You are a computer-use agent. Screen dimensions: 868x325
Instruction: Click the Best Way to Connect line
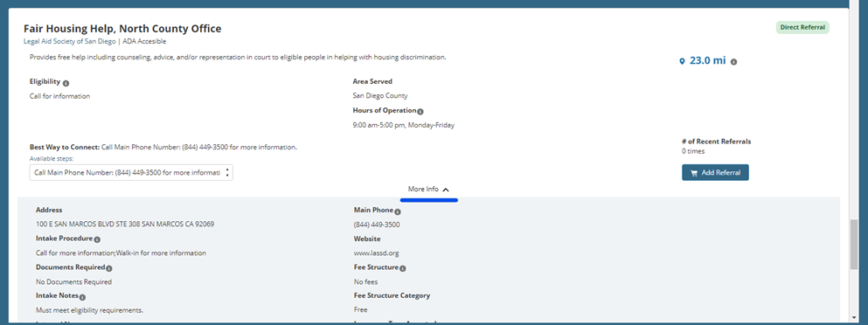(x=163, y=148)
